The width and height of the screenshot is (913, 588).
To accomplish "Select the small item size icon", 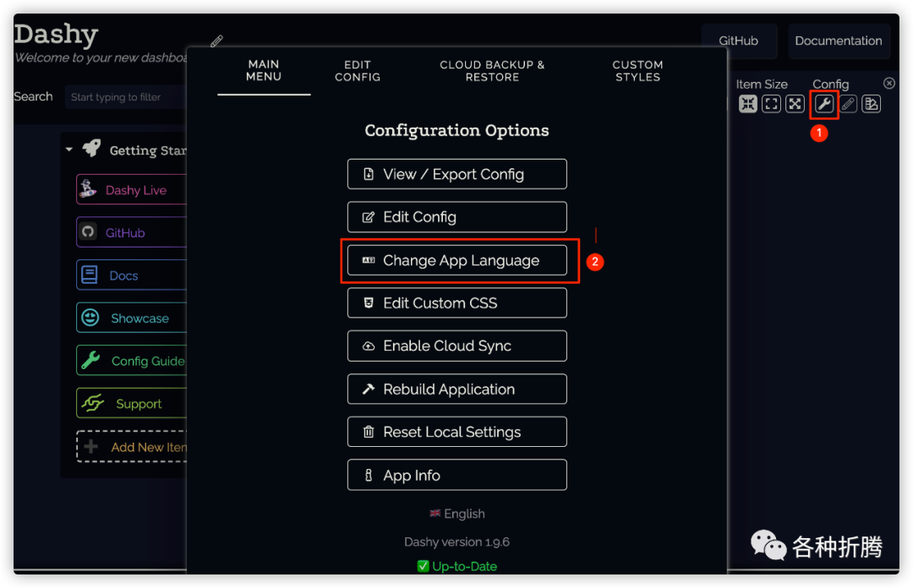I will pos(748,104).
